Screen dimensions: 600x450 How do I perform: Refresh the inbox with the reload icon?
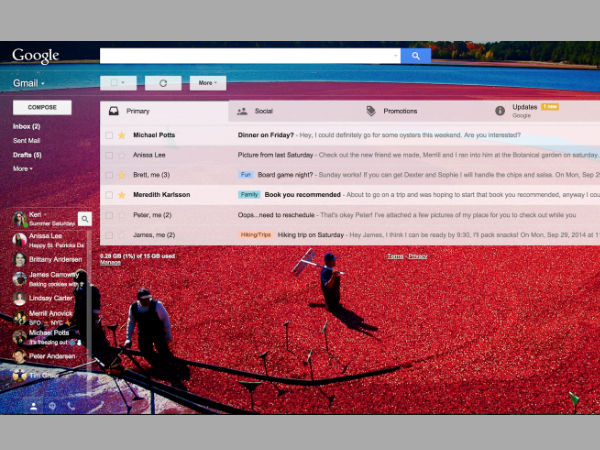(163, 83)
